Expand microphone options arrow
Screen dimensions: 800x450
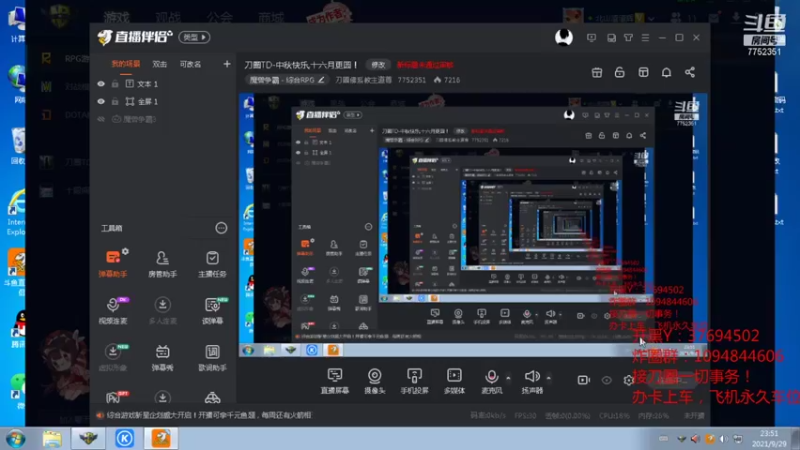click(x=508, y=378)
